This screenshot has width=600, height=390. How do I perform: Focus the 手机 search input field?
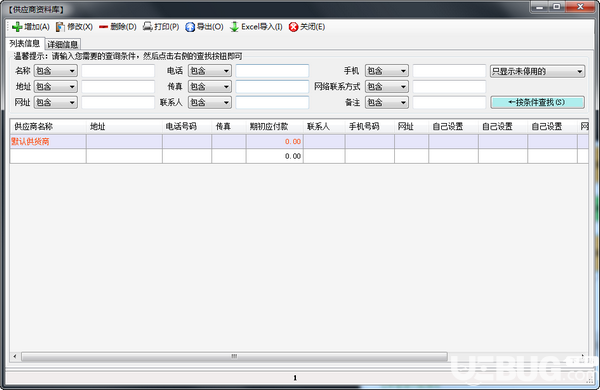pos(449,71)
